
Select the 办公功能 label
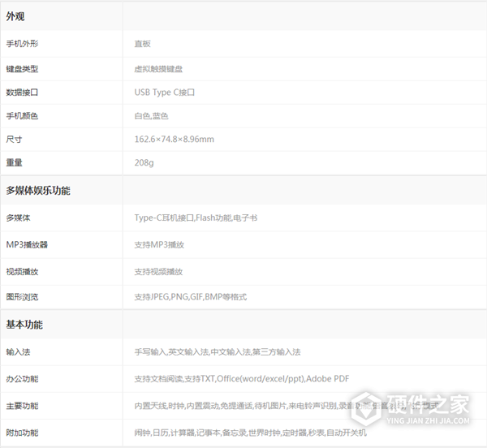point(22,379)
